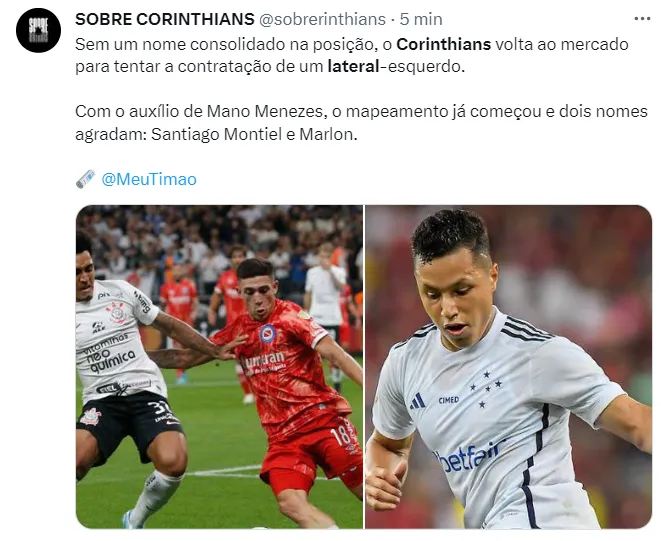Screen dimensions: 661x541
Task: Click the SOBRE CORINTHIANS display name
Action: point(165,19)
